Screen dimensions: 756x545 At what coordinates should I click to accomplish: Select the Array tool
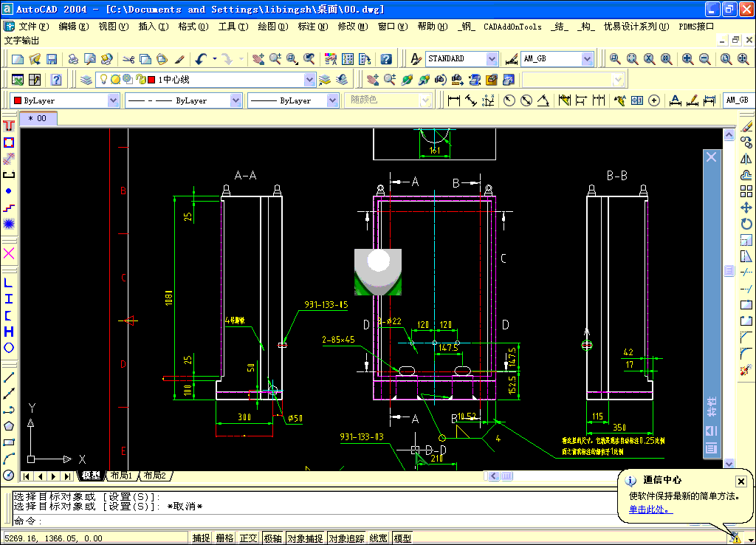point(746,191)
